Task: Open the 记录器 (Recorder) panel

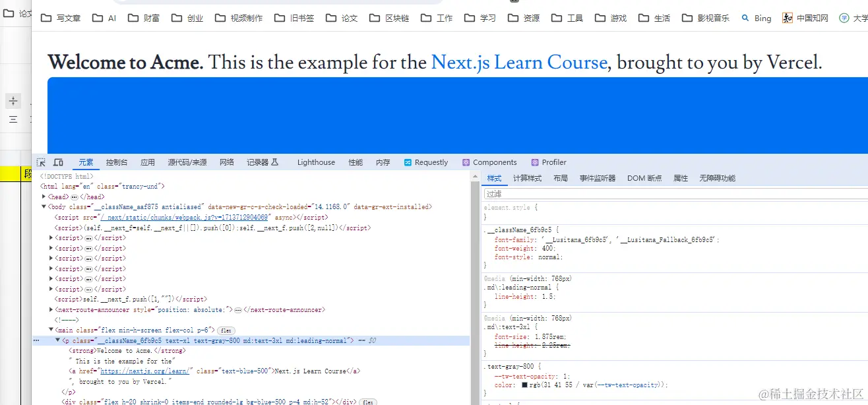Action: (x=257, y=162)
